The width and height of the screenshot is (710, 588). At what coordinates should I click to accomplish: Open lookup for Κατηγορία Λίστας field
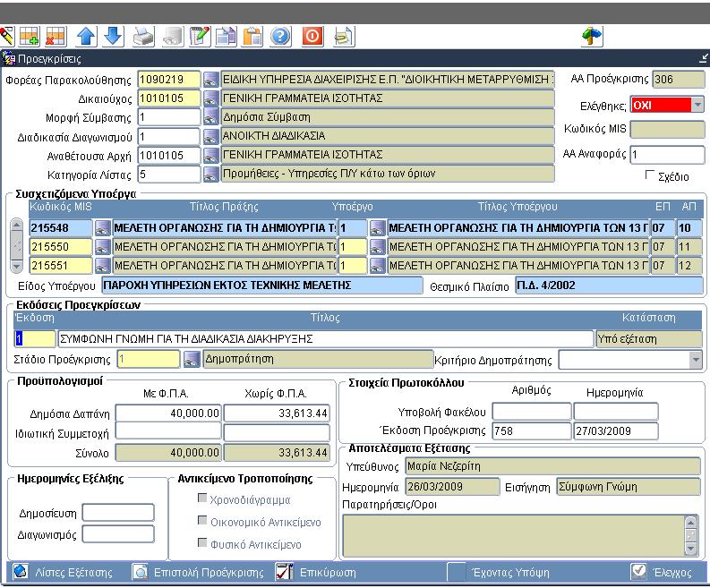pyautogui.click(x=210, y=174)
